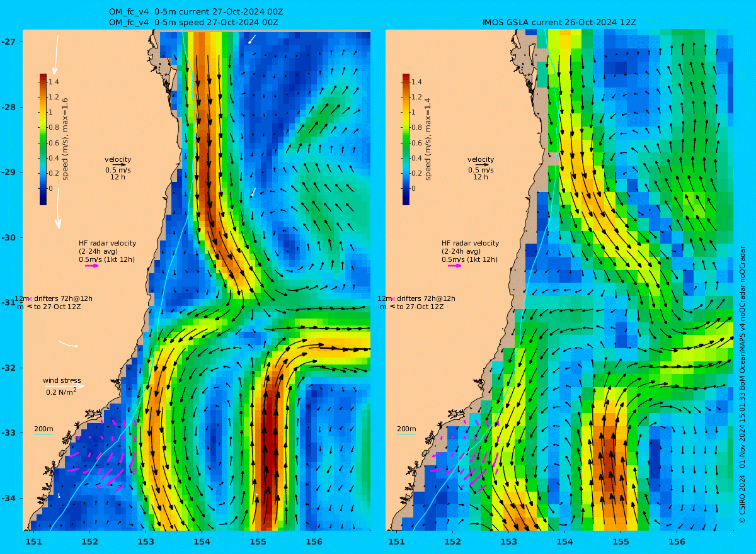
Task: Click the long white wind arrow near -27.3 latitude on land
Action: click(56, 55)
